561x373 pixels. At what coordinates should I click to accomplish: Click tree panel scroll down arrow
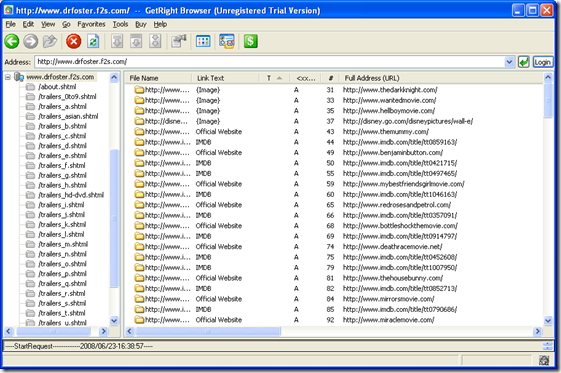tap(114, 321)
